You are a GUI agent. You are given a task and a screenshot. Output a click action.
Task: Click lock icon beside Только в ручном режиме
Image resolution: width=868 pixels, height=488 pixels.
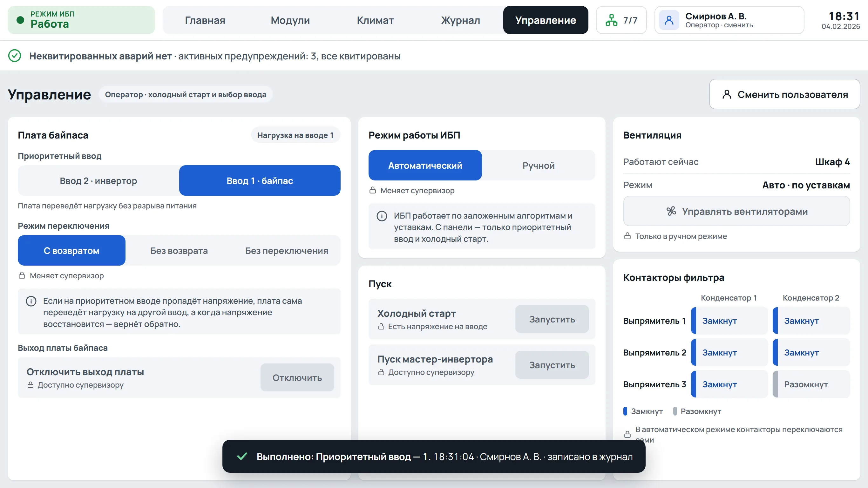click(x=627, y=236)
